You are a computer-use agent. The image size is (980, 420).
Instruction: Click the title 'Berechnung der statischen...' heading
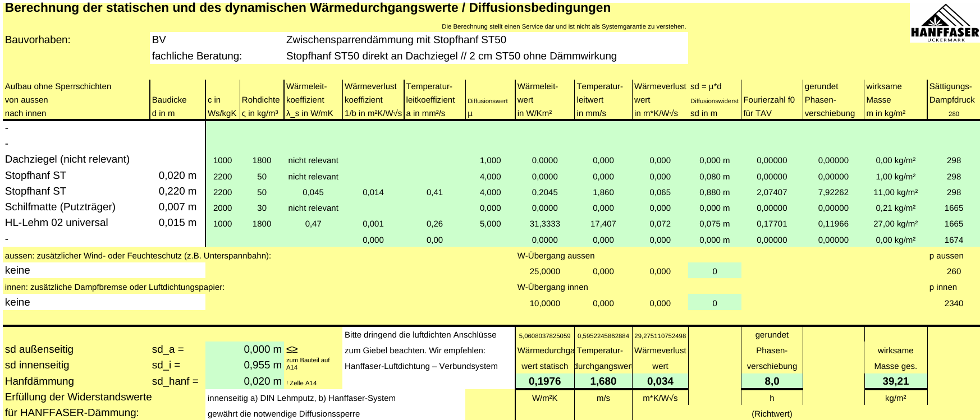[308, 8]
